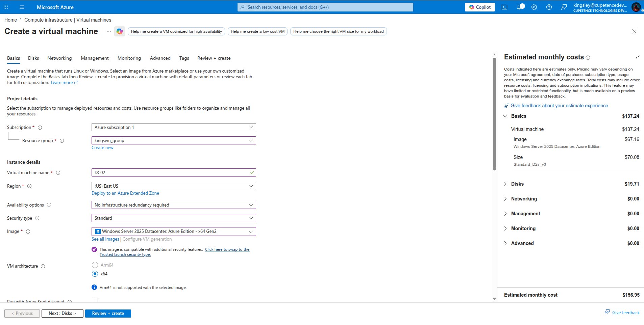Open the Resource group dropdown
Viewport: 644px width, 325px height.
click(174, 140)
